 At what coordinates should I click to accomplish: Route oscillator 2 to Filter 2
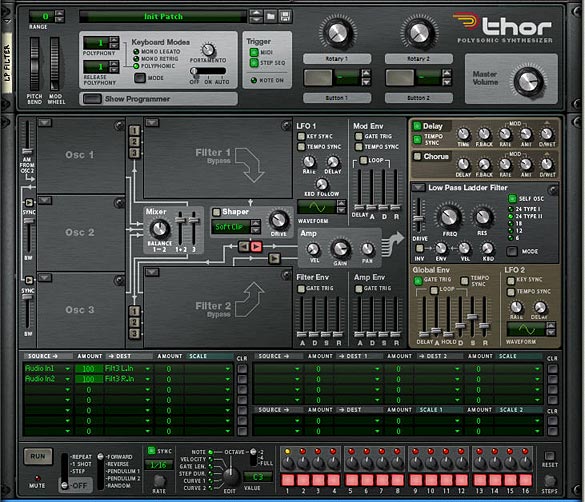pos(134,322)
